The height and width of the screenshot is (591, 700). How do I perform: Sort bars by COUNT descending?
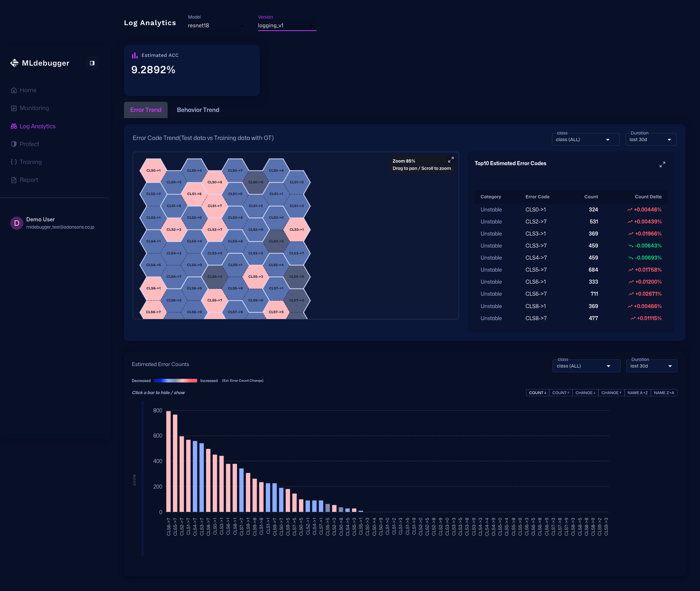[537, 393]
